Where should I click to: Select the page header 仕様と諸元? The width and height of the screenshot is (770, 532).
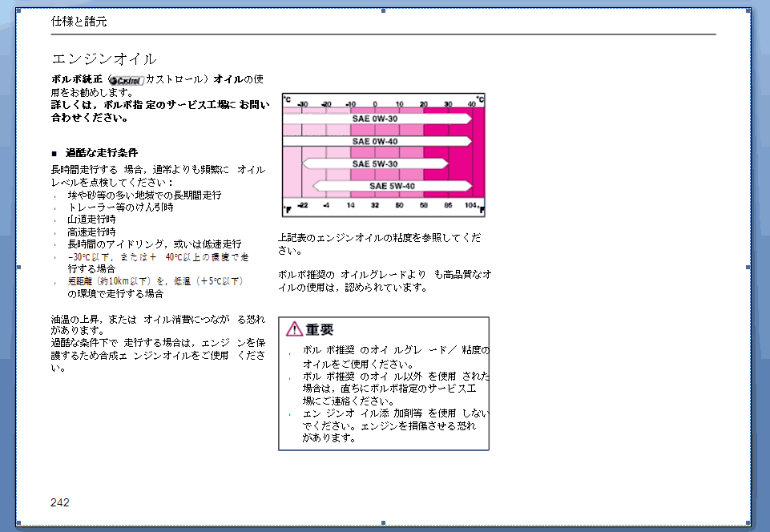pyautogui.click(x=79, y=21)
